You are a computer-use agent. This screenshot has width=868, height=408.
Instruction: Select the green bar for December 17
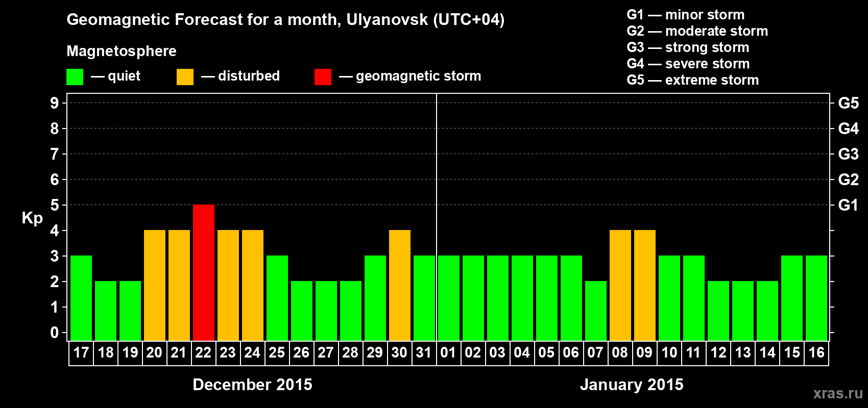(81, 298)
